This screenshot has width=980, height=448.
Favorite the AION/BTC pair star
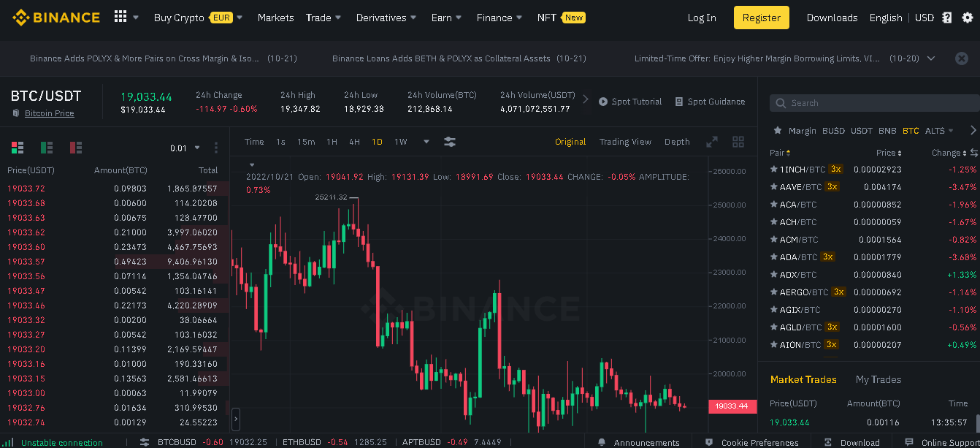[774, 344]
